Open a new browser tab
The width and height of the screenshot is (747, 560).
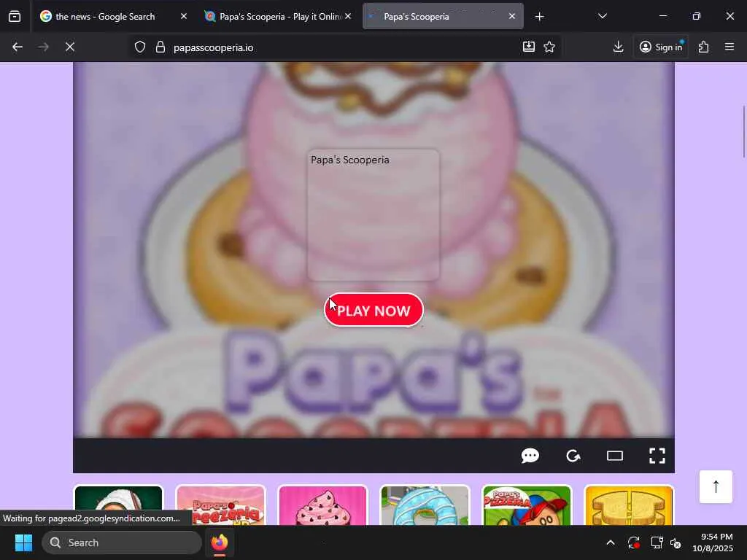coord(539,17)
